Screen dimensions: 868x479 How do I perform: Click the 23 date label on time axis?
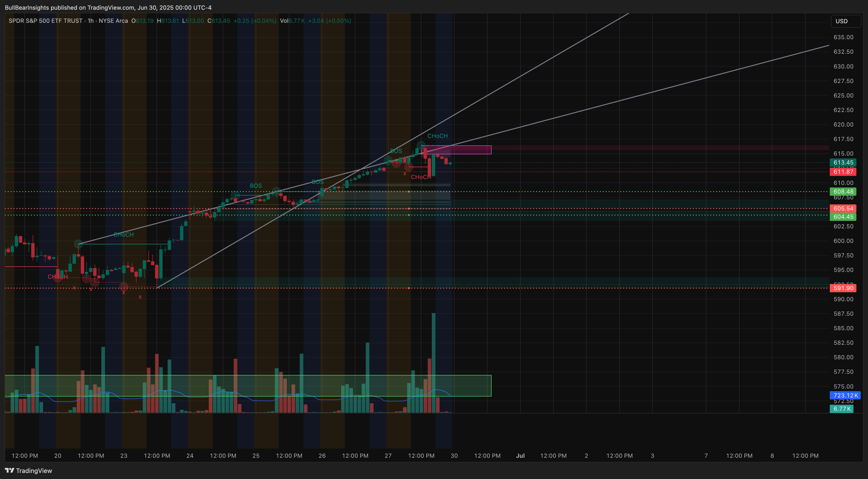[124, 456]
